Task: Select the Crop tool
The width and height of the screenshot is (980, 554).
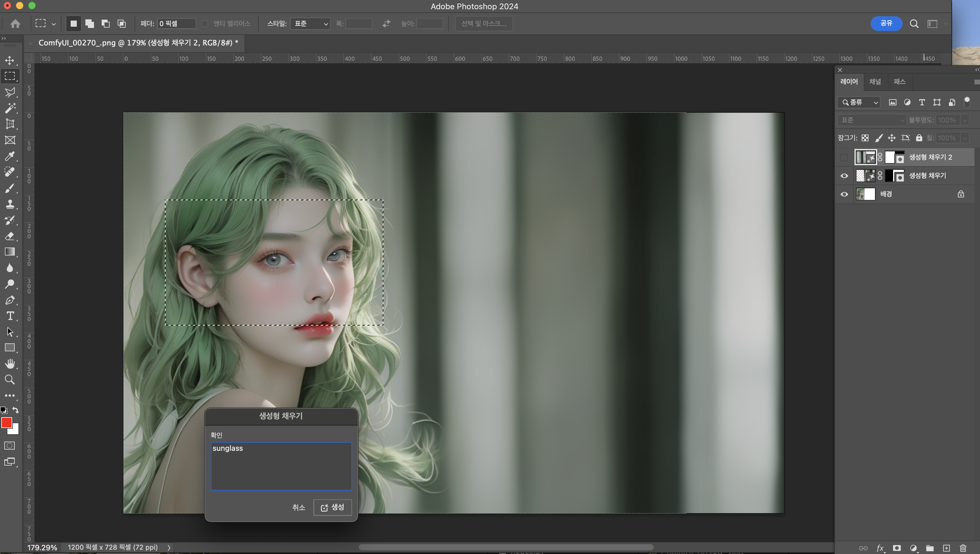Action: (x=10, y=124)
